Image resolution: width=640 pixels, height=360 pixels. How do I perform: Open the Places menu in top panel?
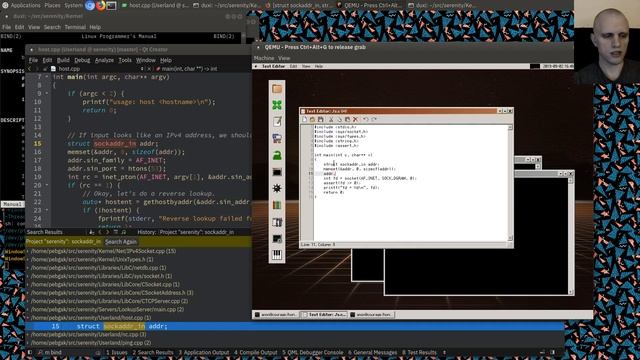(x=52, y=5)
